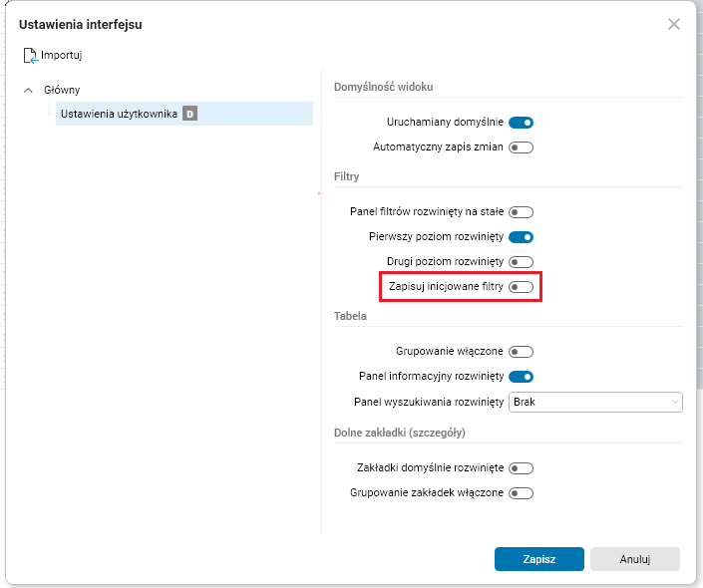The height and width of the screenshot is (588, 703).
Task: Enable Grupowanie włączone in Tabela section
Action: [x=522, y=352]
